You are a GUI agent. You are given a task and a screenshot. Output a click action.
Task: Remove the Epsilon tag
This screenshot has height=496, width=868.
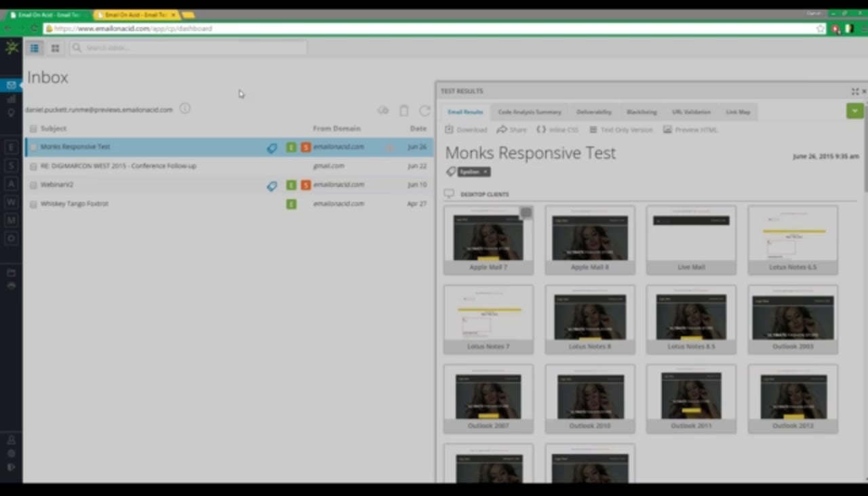click(x=486, y=172)
